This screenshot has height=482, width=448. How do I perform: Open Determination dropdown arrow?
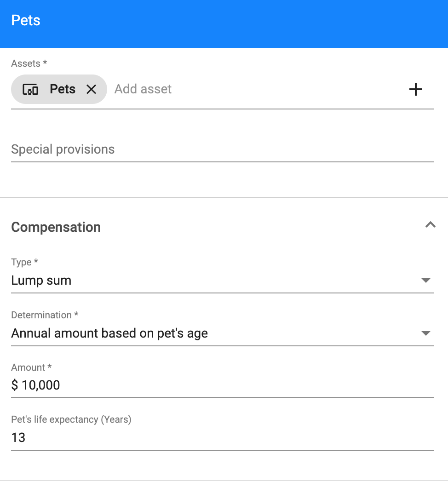point(425,333)
